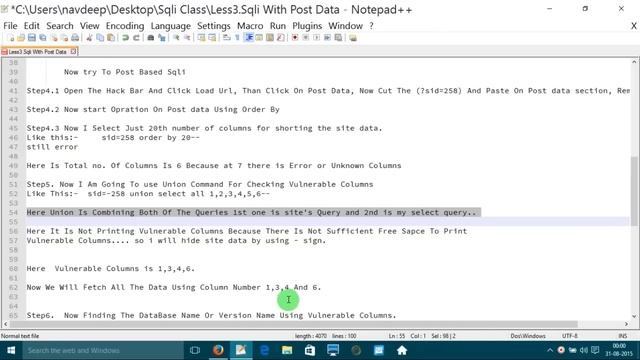The height and width of the screenshot is (360, 640).
Task: Cut selection with the scissors icon
Action: (x=89, y=38)
